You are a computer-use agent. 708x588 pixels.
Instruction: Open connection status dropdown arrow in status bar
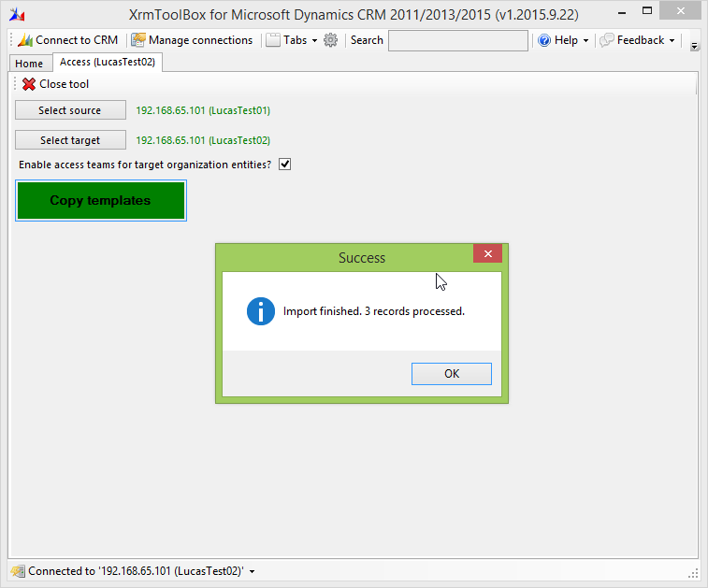252,572
